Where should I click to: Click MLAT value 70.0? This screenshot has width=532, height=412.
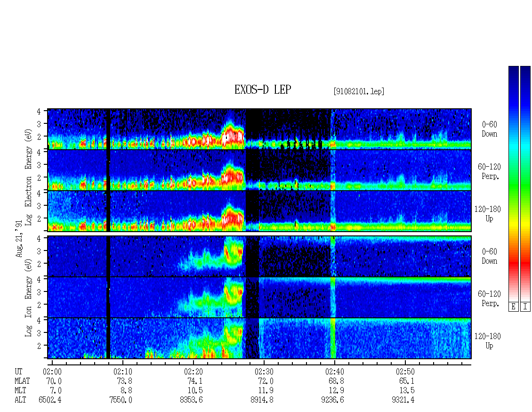coord(54,381)
